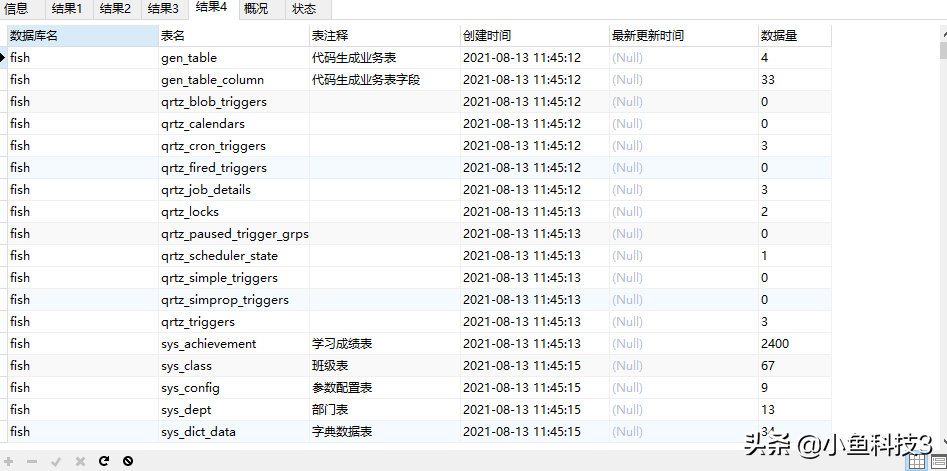The width and height of the screenshot is (947, 471).
Task: Click the (Null) cell in sys_dept row
Action: click(684, 409)
